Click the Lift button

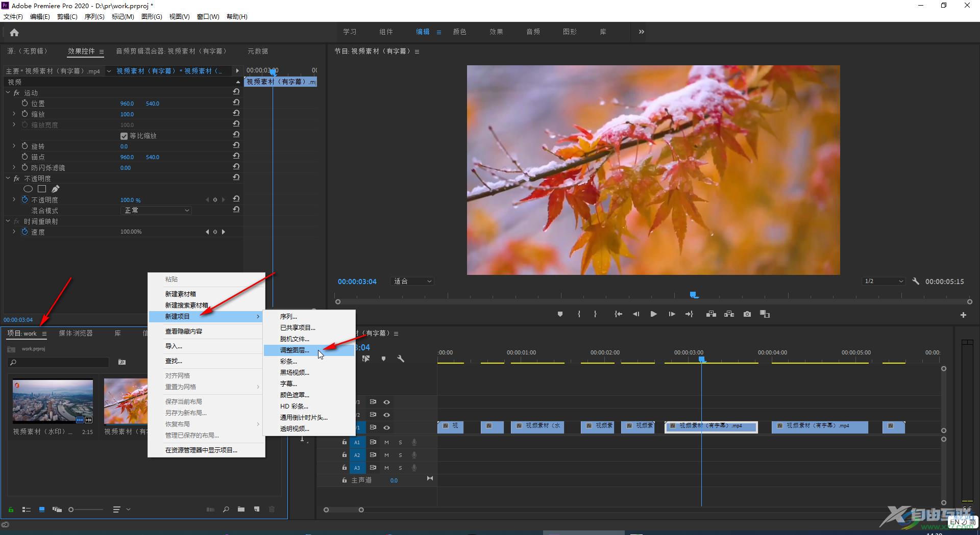coord(711,314)
